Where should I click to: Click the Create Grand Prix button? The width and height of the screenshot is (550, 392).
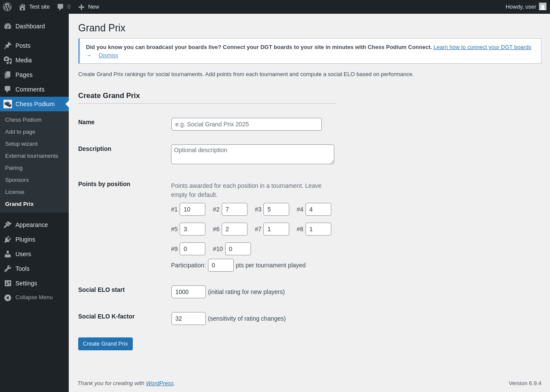(x=105, y=344)
